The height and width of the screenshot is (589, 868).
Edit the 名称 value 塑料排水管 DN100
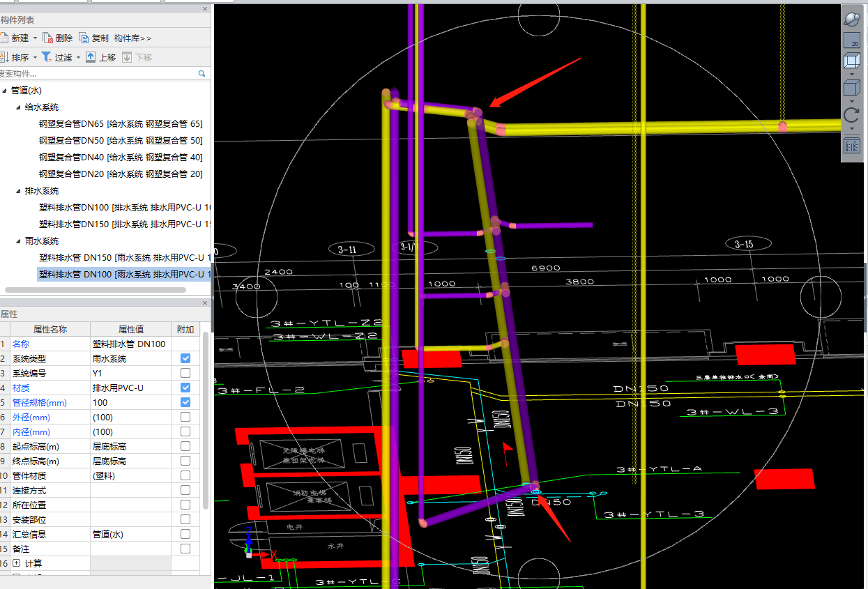coord(130,344)
